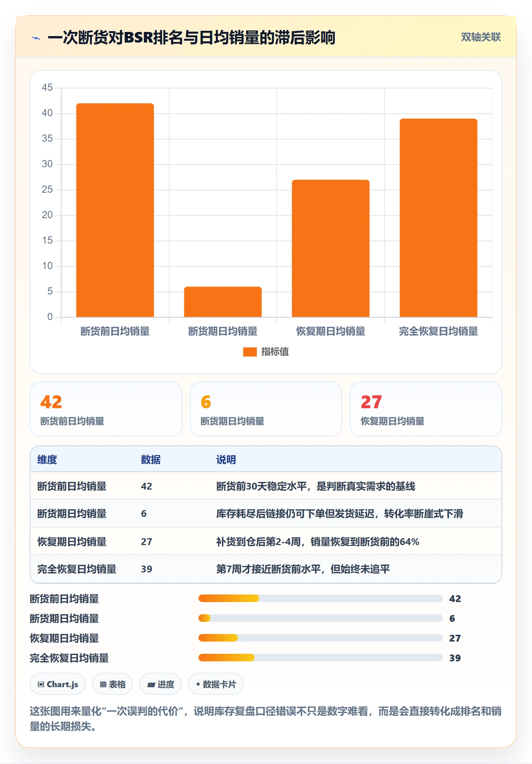The image size is (532, 764).
Task: Select the title 一次断货对BSR排名与日均销量的滞后影响
Action: (x=191, y=38)
